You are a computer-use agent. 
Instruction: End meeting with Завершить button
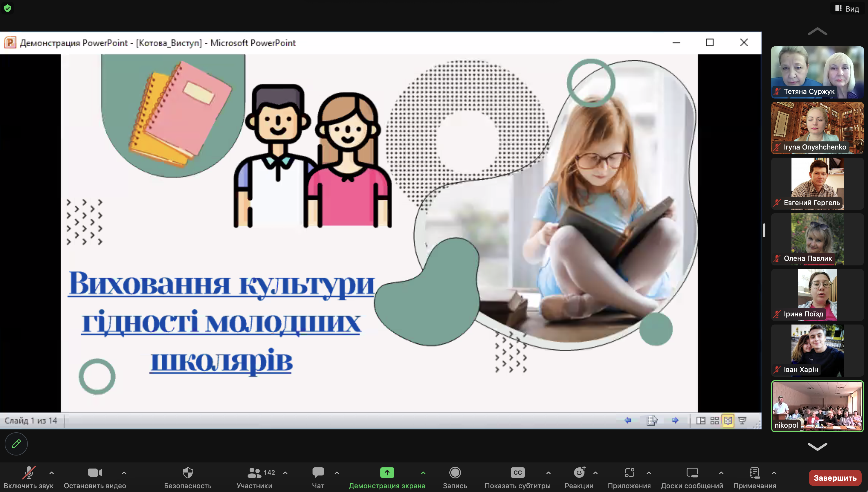click(835, 478)
